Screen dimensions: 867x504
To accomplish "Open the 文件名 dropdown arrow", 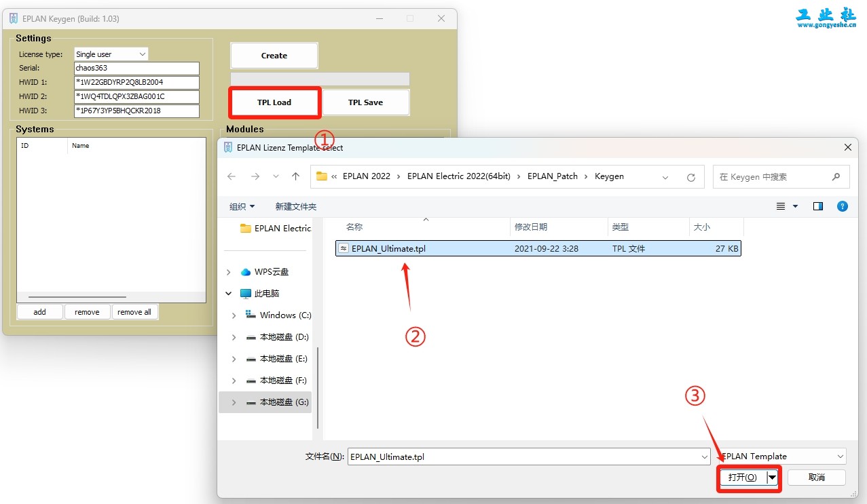I will pyautogui.click(x=705, y=457).
